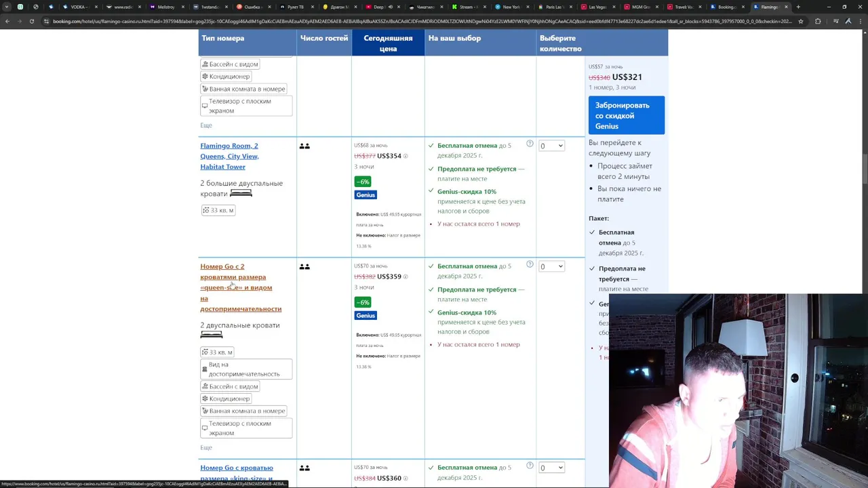Screen dimensions: 868x488
Task: Click US$321 total price in sidebar
Action: coord(627,77)
